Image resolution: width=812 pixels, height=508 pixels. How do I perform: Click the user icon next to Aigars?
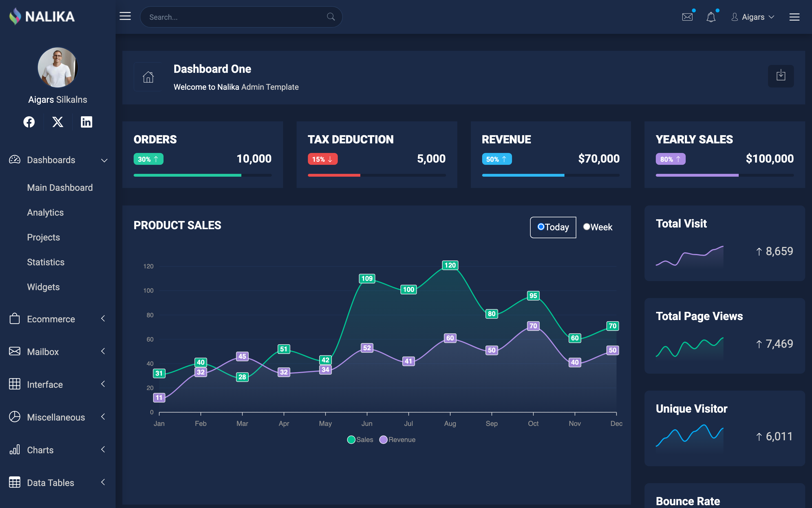734,17
